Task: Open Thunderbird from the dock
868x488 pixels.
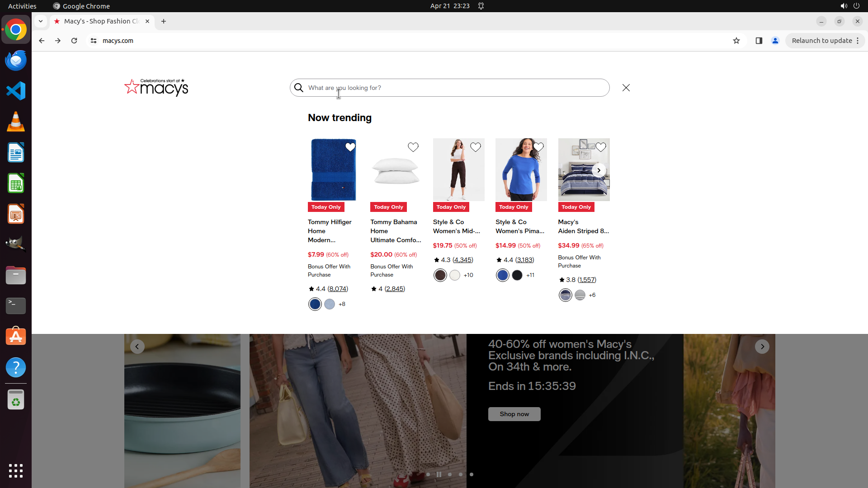Action: (16, 61)
